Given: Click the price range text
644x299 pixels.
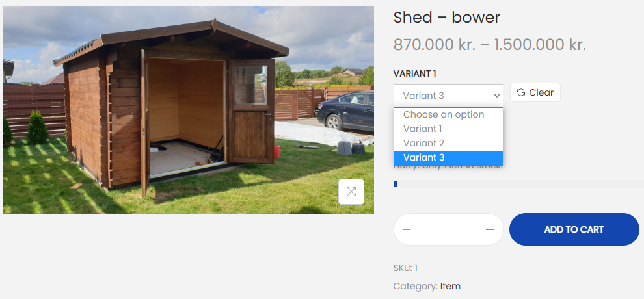Looking at the screenshot, I should tap(490, 45).
